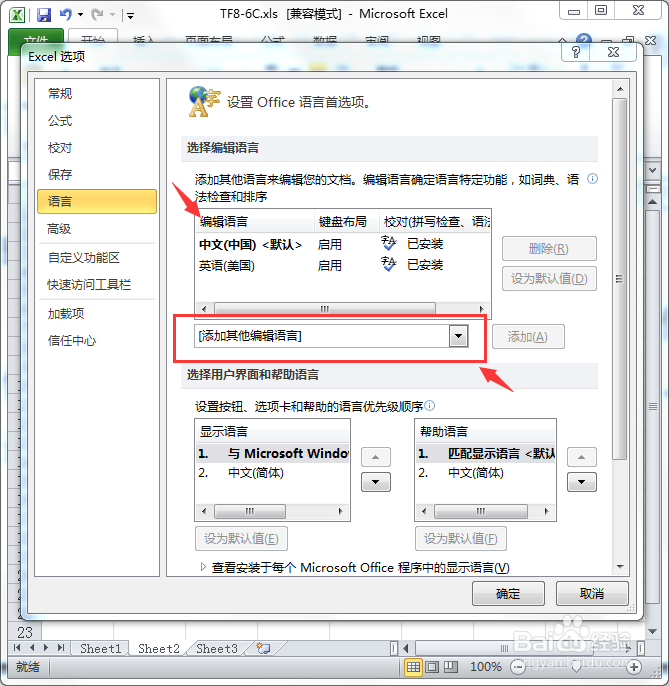Screen dimensions: 669x686
Task: Insert a new worksheet with the tab icon
Action: [263, 648]
